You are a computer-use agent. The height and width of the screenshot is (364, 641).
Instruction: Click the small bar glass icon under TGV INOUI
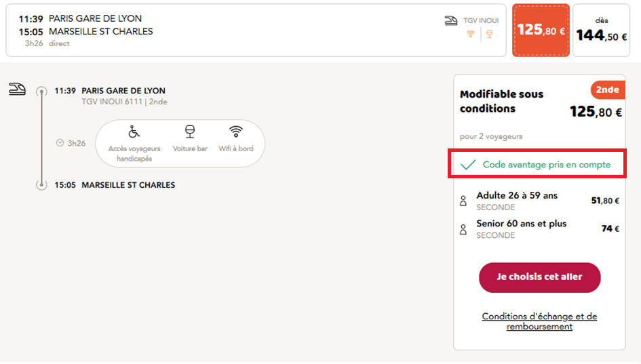[x=489, y=34]
